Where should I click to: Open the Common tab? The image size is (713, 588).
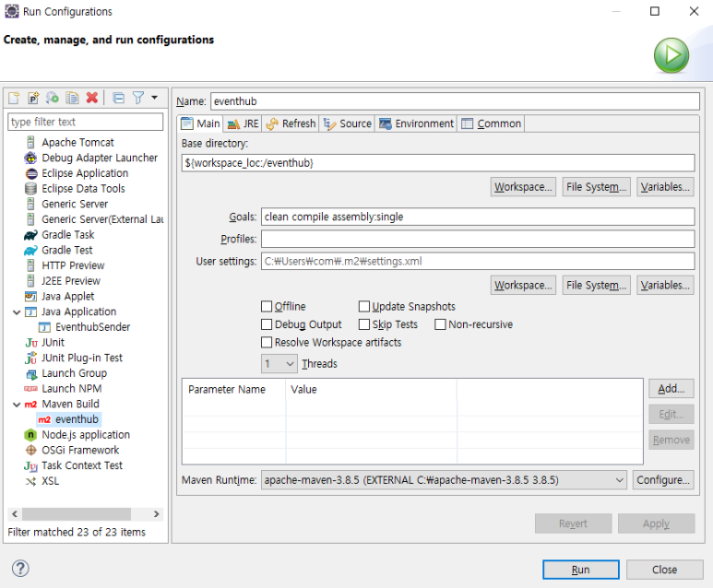pos(491,123)
